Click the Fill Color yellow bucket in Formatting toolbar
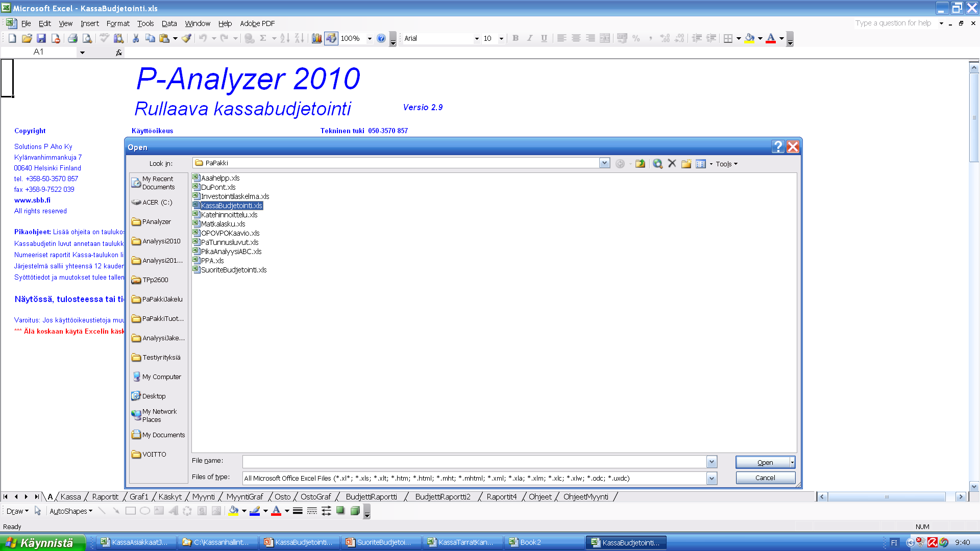980x551 pixels. point(749,38)
